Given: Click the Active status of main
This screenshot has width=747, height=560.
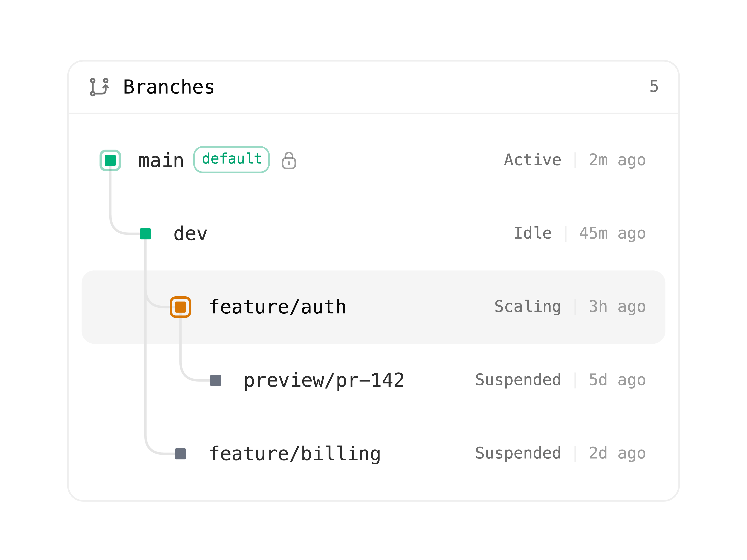Looking at the screenshot, I should click(x=533, y=160).
